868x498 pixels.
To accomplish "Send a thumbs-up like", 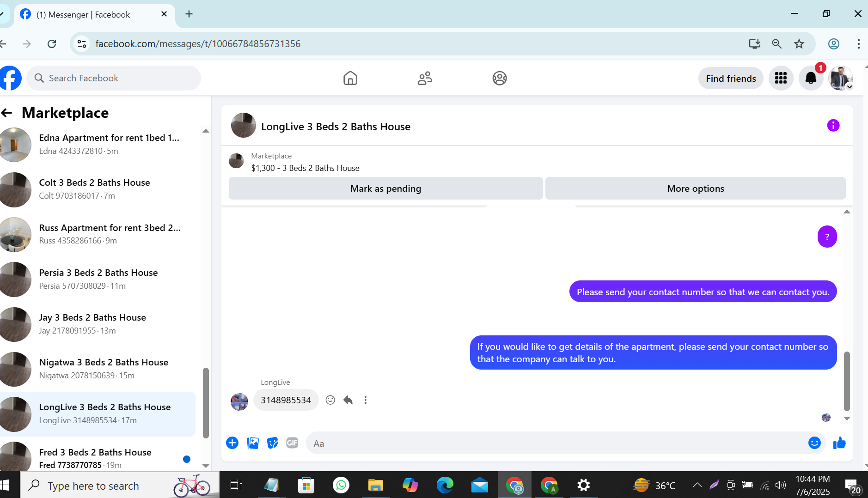I will point(839,443).
